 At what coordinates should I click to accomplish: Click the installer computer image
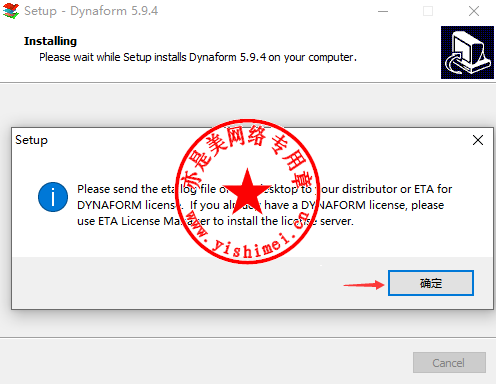(467, 52)
